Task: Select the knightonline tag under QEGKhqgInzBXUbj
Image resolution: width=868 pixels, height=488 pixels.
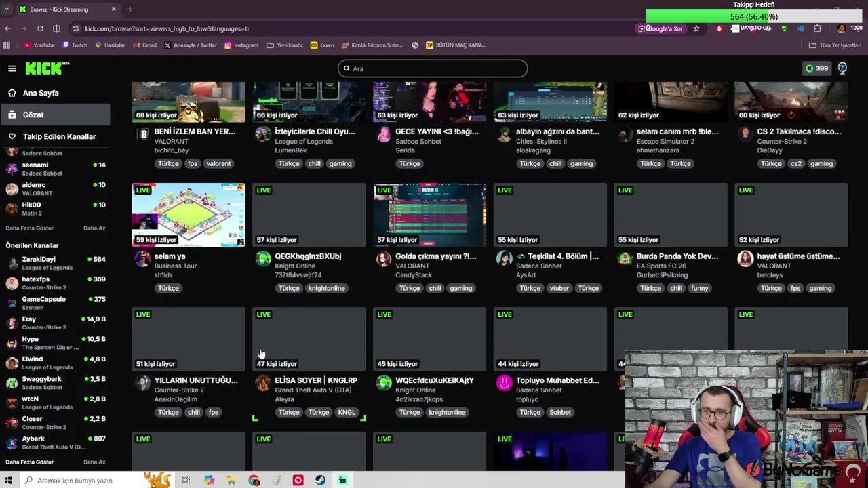Action: [x=326, y=288]
